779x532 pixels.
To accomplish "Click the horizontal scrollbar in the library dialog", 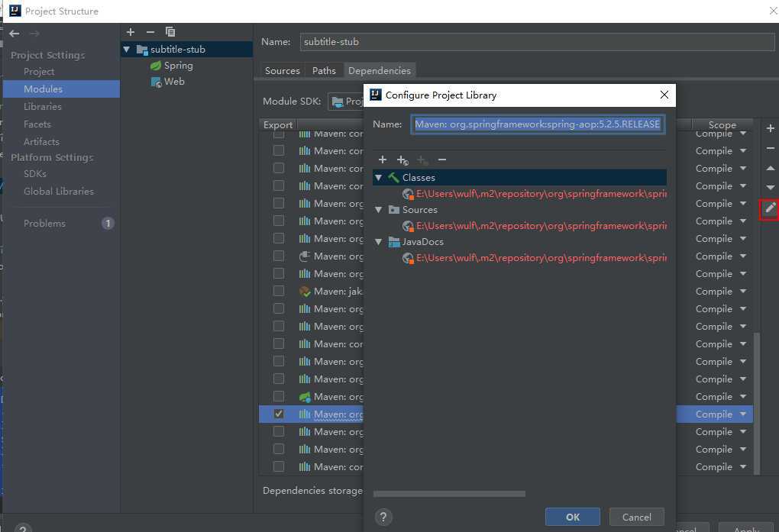I will (x=449, y=494).
